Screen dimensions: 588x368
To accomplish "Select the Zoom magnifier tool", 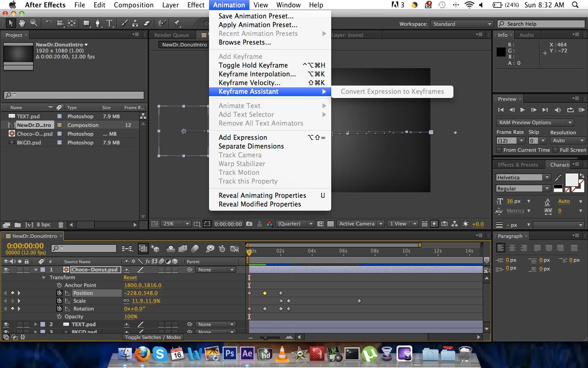I will point(34,23).
